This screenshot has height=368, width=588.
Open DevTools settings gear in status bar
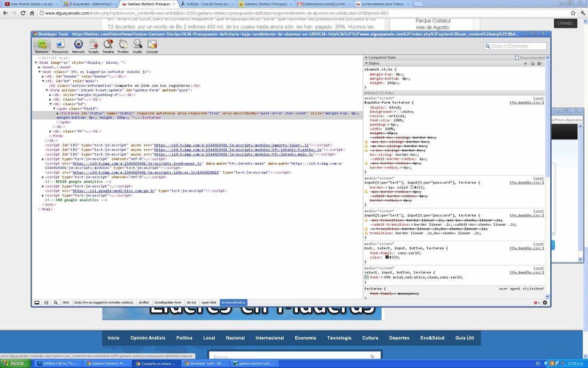pos(545,302)
